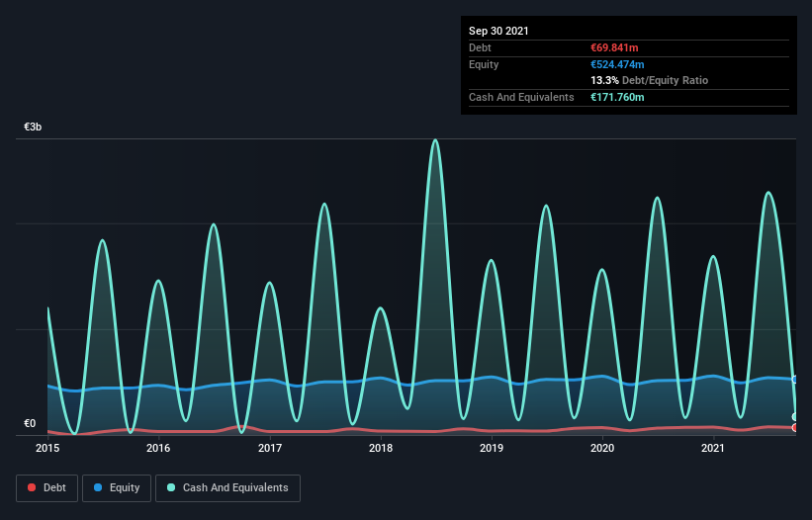Select the 2020 x-axis label
This screenshot has width=812, height=520.
tap(602, 448)
